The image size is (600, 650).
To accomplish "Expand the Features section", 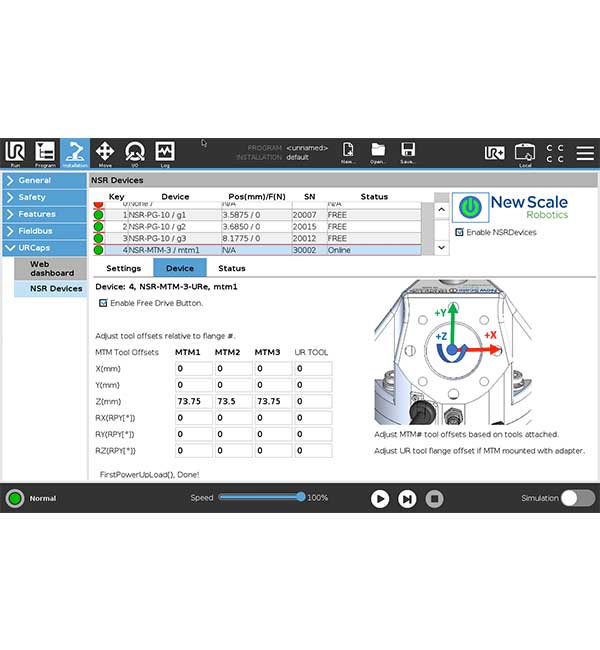I will 44,214.
